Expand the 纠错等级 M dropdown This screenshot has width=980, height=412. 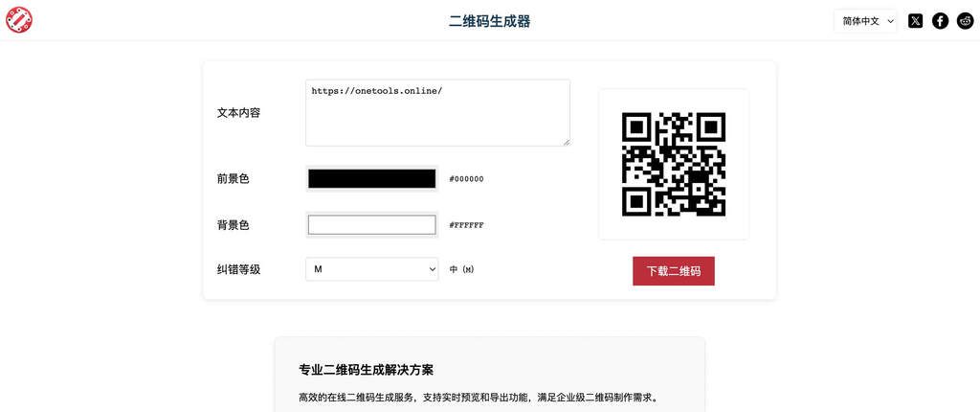372,269
